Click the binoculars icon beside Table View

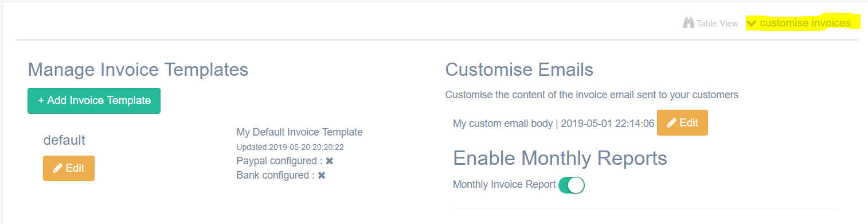coord(689,24)
